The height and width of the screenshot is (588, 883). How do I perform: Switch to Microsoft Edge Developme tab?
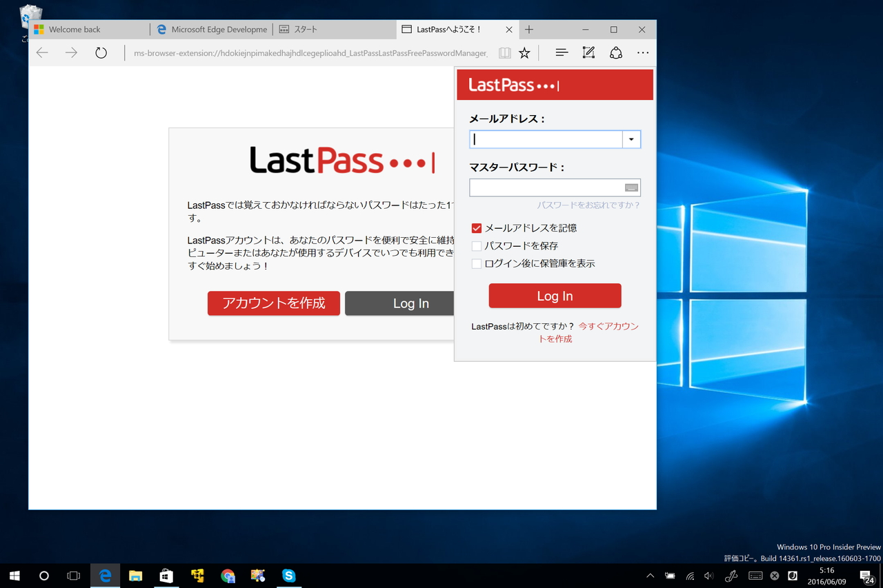pyautogui.click(x=212, y=30)
